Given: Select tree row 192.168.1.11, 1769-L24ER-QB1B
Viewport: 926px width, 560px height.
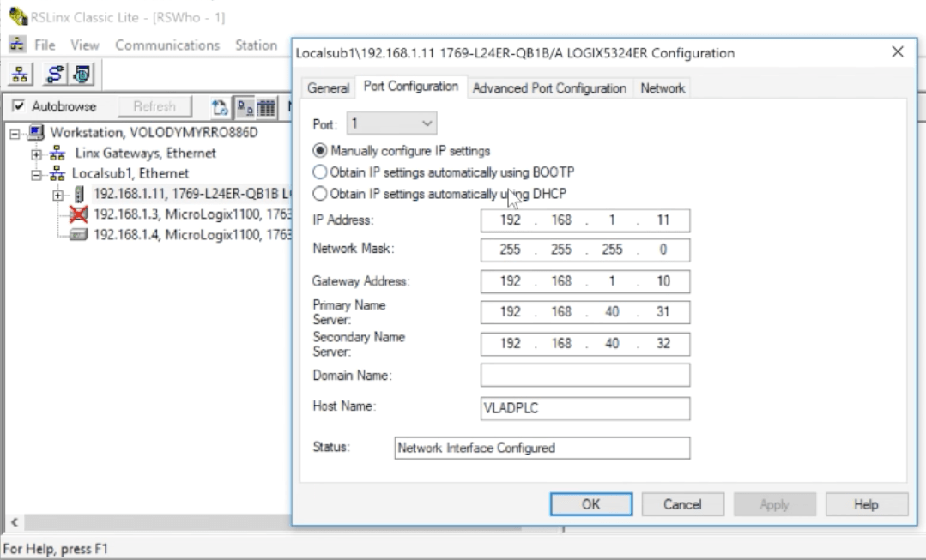Looking at the screenshot, I should pyautogui.click(x=192, y=194).
